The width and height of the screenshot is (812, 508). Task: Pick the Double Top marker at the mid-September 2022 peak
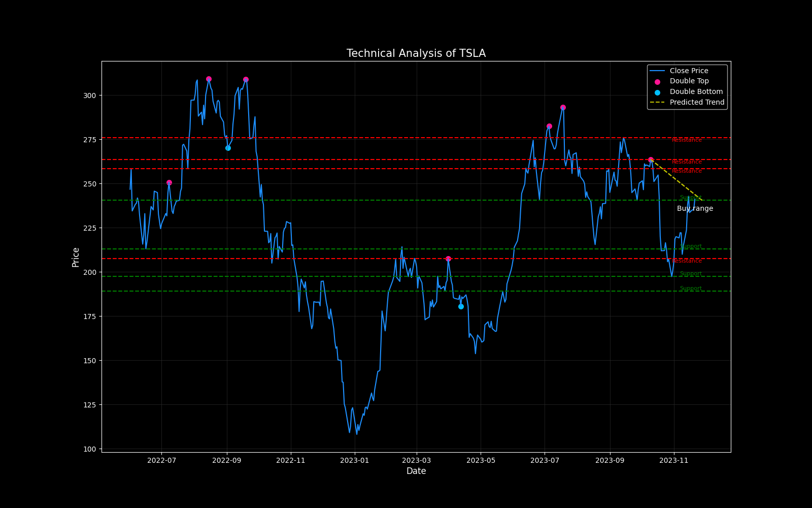(246, 79)
